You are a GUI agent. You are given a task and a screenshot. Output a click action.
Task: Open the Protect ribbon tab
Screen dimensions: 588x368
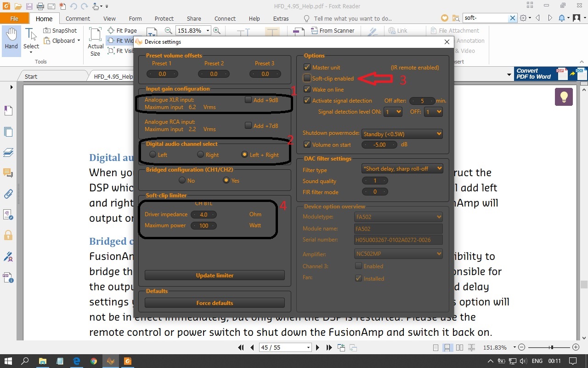pos(164,19)
